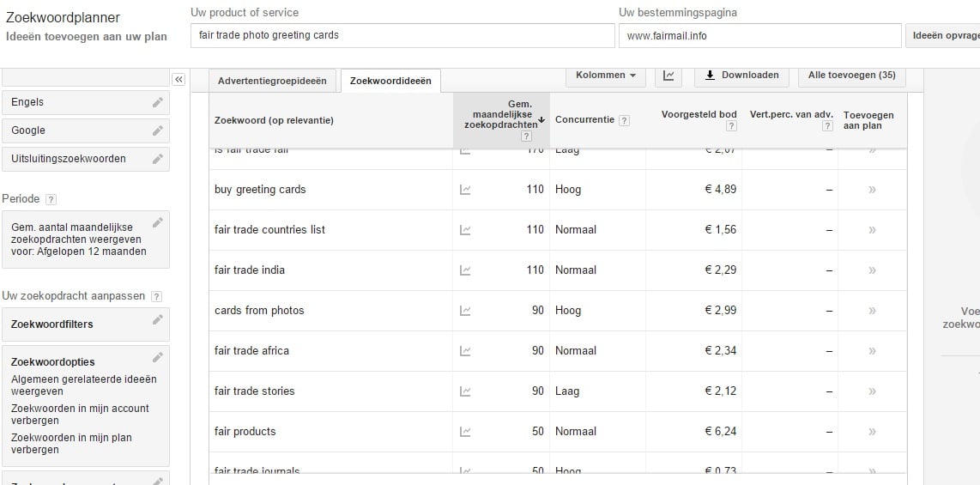The width and height of the screenshot is (980, 485).
Task: Add cards from photos to plan
Action: pos(872,311)
